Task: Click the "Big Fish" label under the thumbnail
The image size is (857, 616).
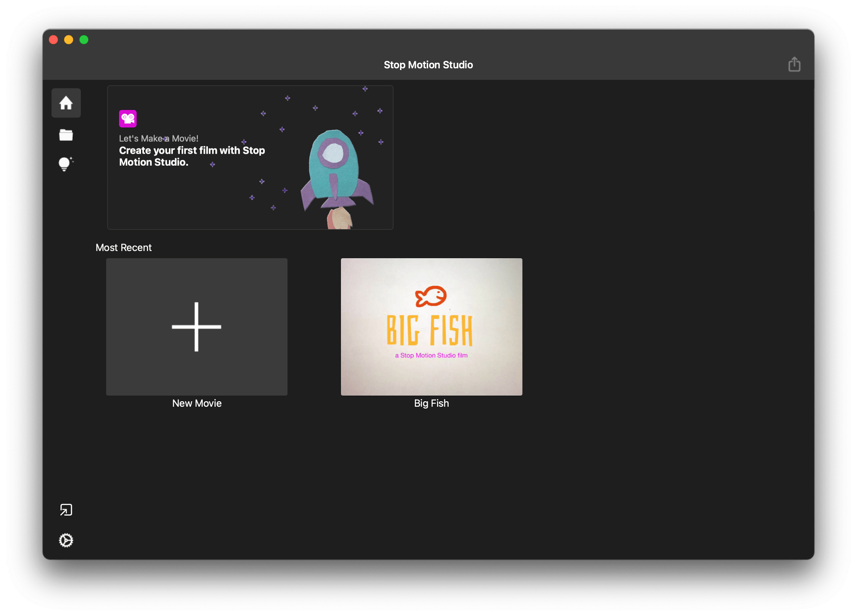Action: pyautogui.click(x=431, y=403)
